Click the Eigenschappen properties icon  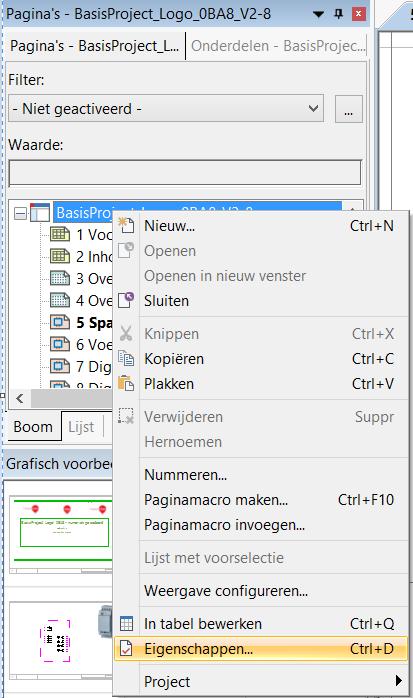126,649
